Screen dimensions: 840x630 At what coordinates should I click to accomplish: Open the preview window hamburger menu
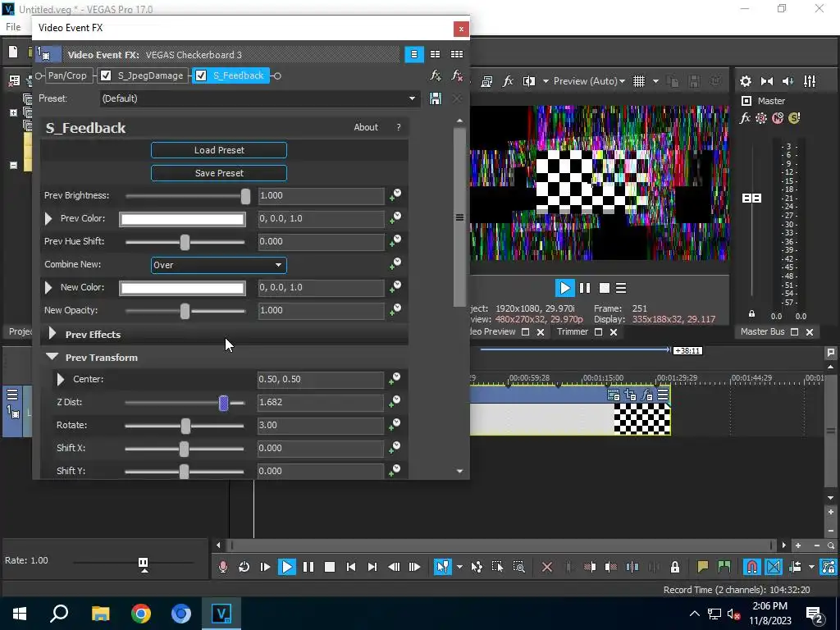(x=621, y=288)
